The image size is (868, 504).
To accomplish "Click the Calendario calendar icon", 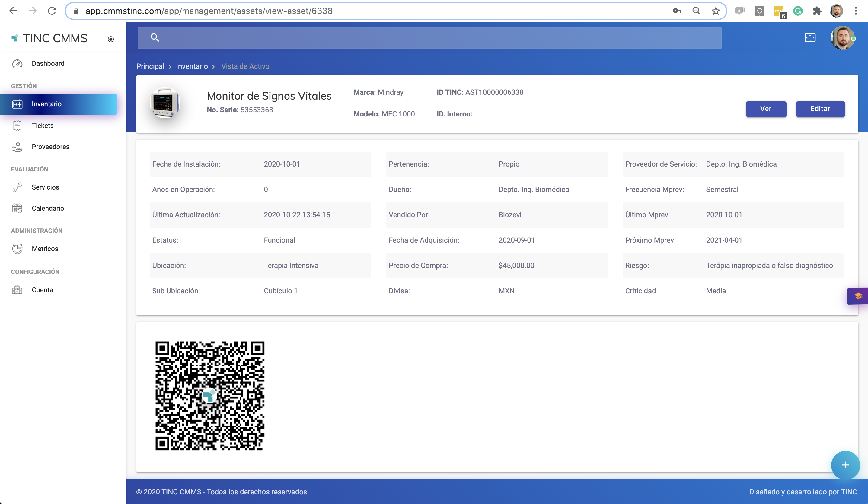I will pyautogui.click(x=17, y=208).
